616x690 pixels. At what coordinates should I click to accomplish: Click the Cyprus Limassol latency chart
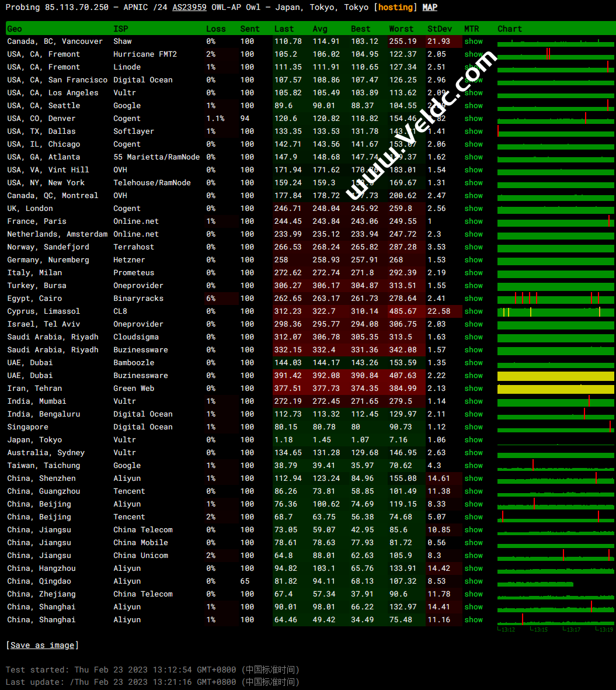pos(555,312)
